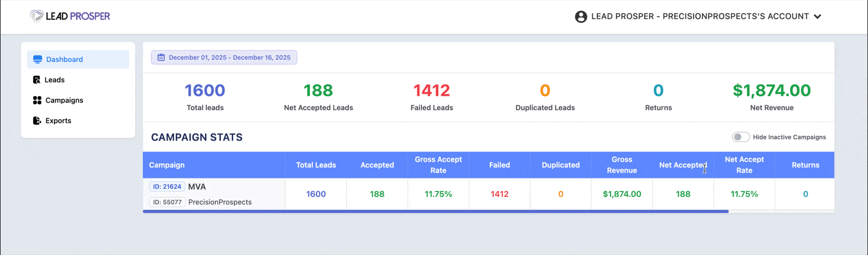Sort by Accepted column header
Screen dimensions: 868x255
point(377,165)
